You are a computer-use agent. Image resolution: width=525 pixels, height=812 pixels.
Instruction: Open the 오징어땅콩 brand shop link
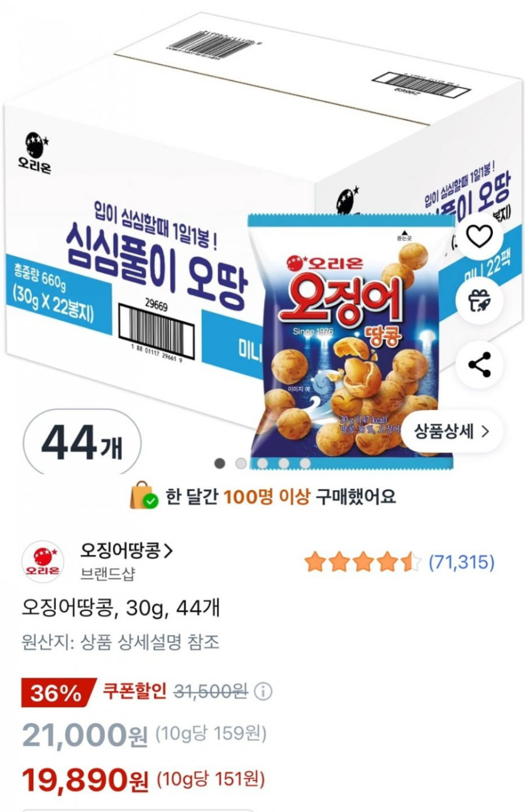[126, 552]
